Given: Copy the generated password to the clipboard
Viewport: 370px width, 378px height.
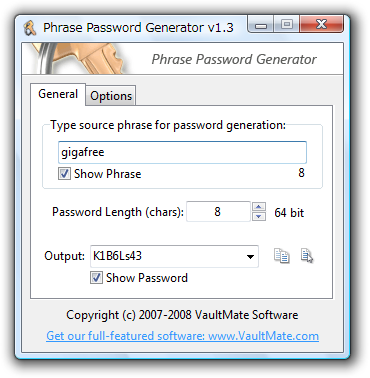Looking at the screenshot, I should (282, 256).
